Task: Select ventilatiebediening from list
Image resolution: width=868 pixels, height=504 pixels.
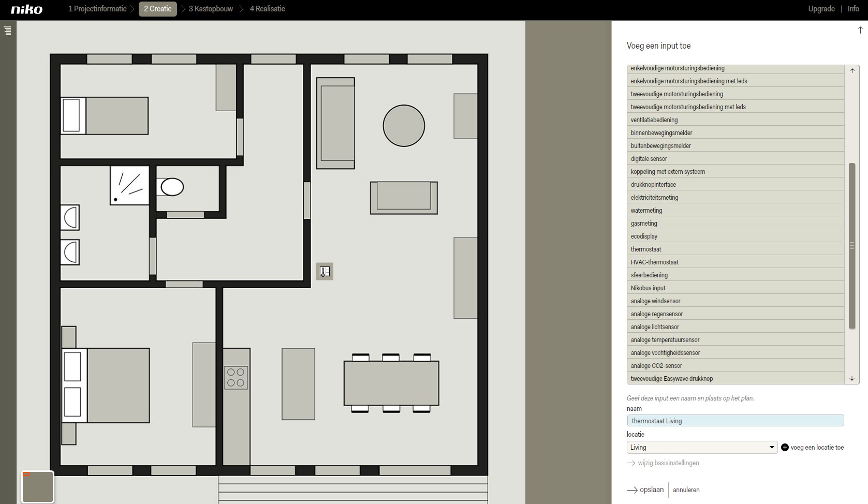Action: (x=735, y=120)
